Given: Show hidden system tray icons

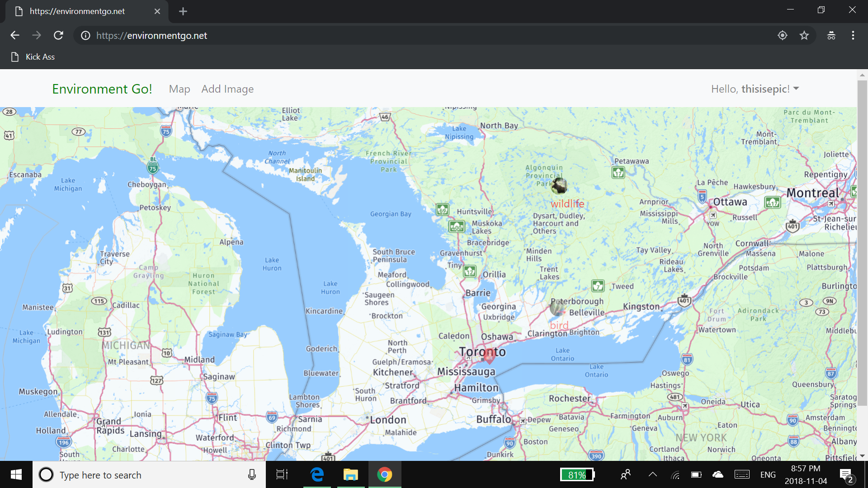Looking at the screenshot, I should tap(652, 474).
